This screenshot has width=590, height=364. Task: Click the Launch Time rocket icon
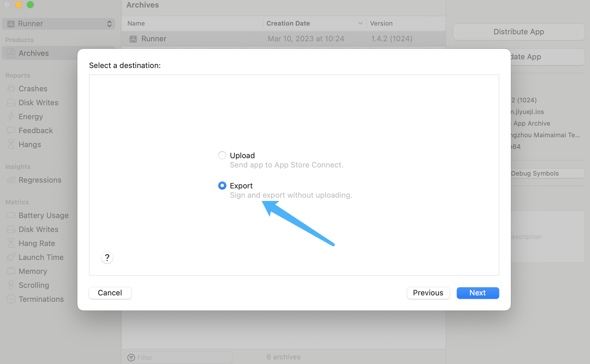[x=11, y=257]
